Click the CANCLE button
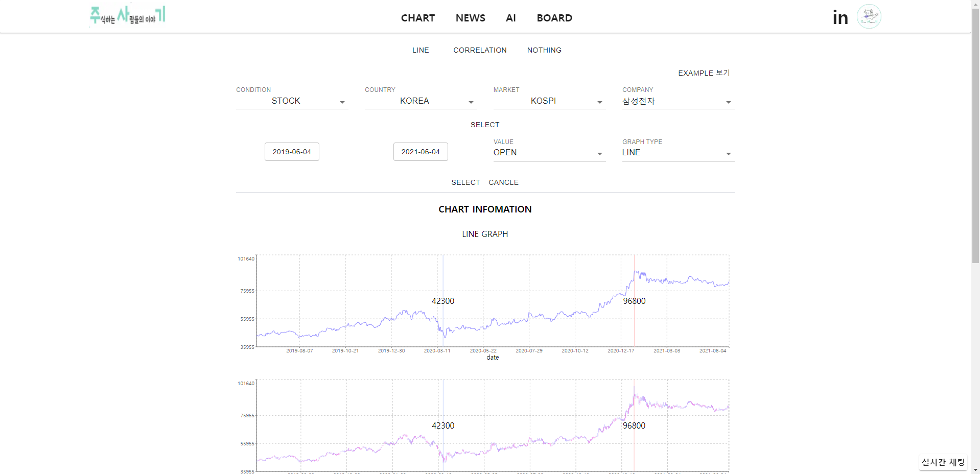This screenshot has width=980, height=474. (503, 182)
